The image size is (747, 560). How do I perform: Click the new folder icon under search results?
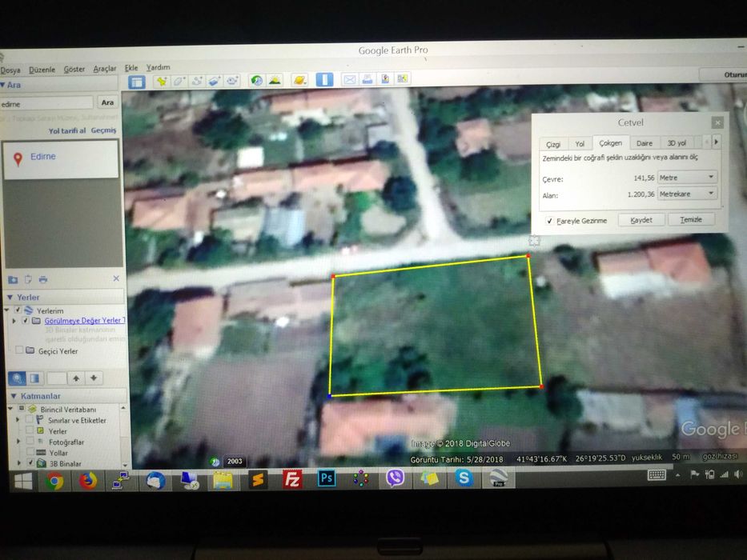(x=13, y=279)
